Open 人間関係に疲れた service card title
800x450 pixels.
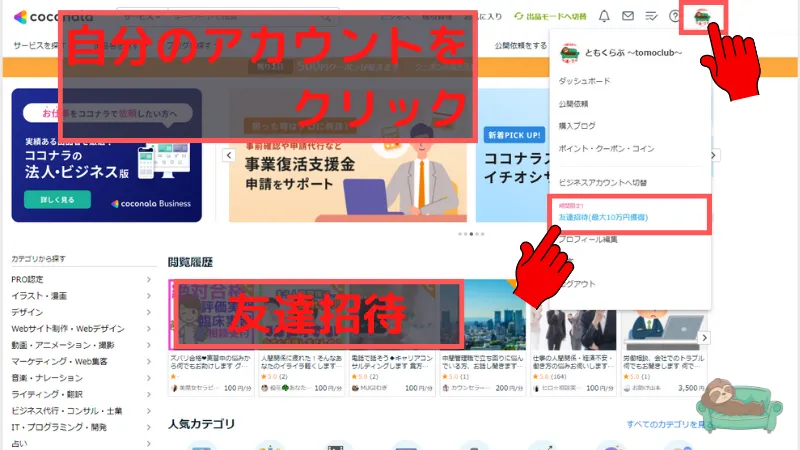(301, 362)
